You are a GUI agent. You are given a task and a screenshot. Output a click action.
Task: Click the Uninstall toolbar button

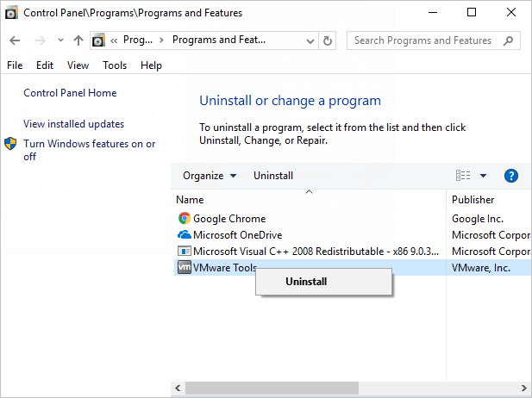[273, 176]
